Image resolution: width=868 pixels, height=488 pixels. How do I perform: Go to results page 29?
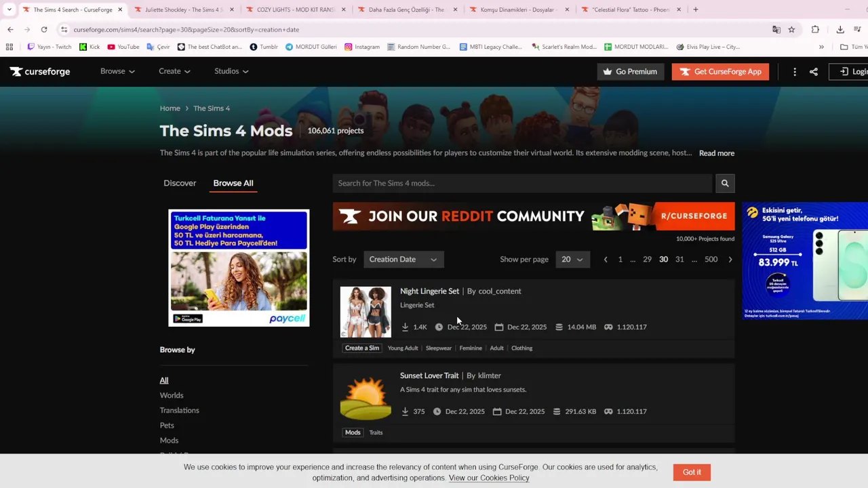(x=647, y=260)
